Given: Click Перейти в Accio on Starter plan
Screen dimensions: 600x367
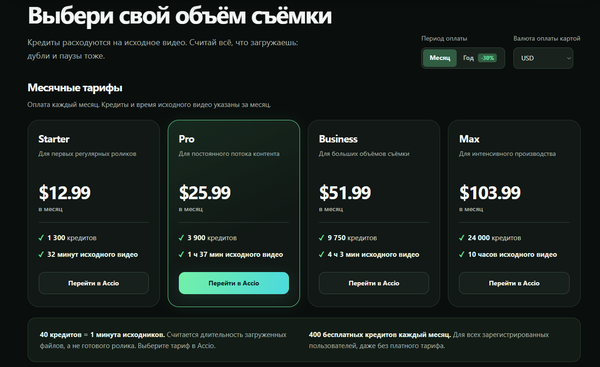Looking at the screenshot, I should click(x=93, y=283).
